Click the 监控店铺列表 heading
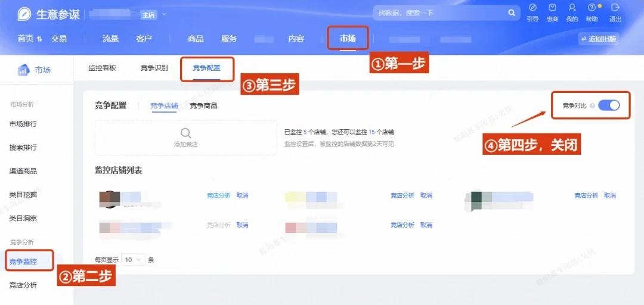The height and width of the screenshot is (305, 644). (x=119, y=170)
